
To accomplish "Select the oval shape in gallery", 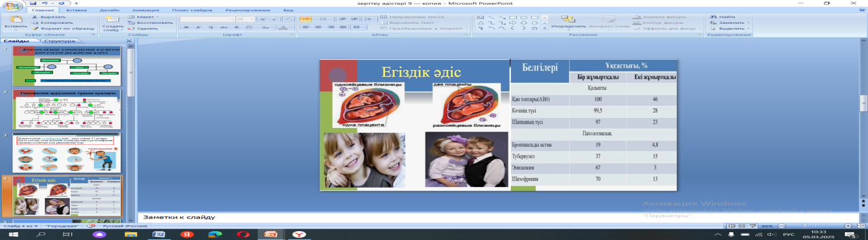I will tap(524, 17).
